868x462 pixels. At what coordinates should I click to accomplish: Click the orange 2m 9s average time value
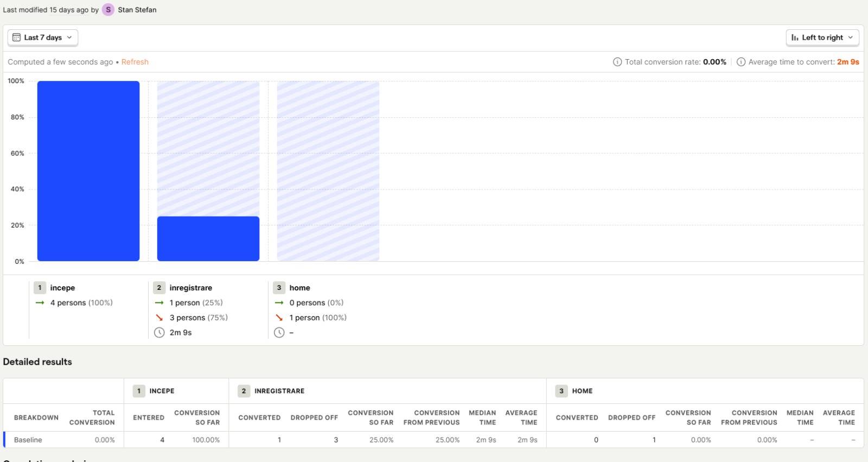click(848, 62)
